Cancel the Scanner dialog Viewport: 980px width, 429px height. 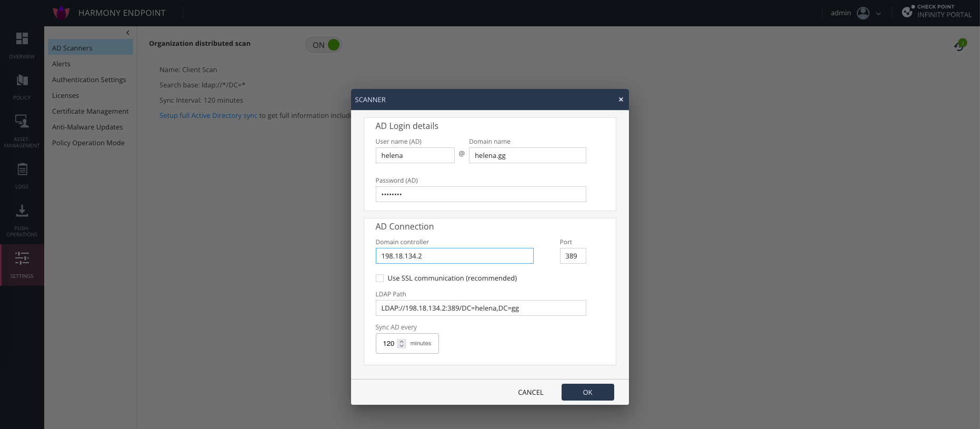pyautogui.click(x=530, y=392)
